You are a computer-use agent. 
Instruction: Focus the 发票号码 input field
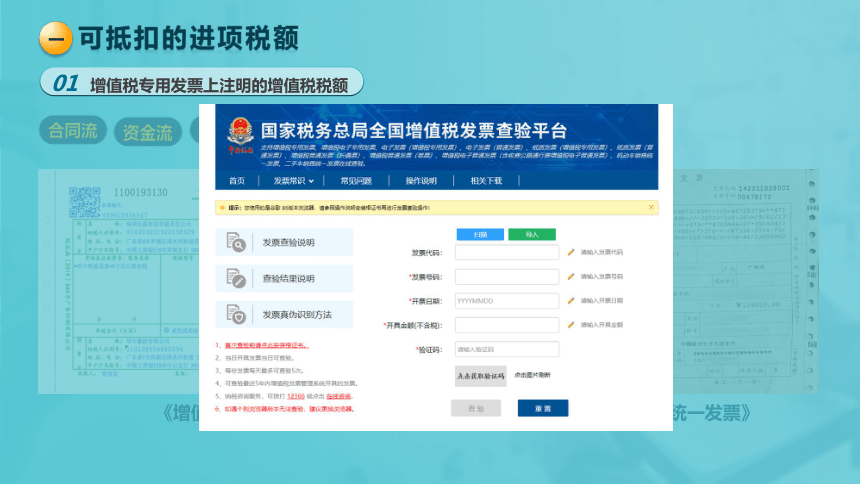point(507,277)
